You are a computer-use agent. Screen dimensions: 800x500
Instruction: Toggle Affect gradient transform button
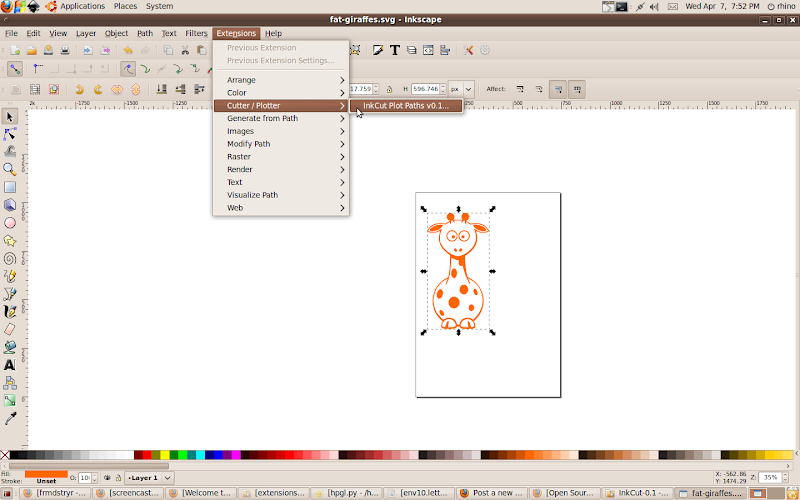point(558,89)
